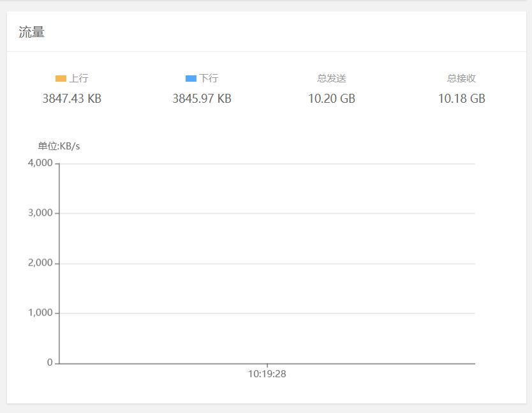
Task: Click the 3,000 y-axis label
Action: pos(40,213)
